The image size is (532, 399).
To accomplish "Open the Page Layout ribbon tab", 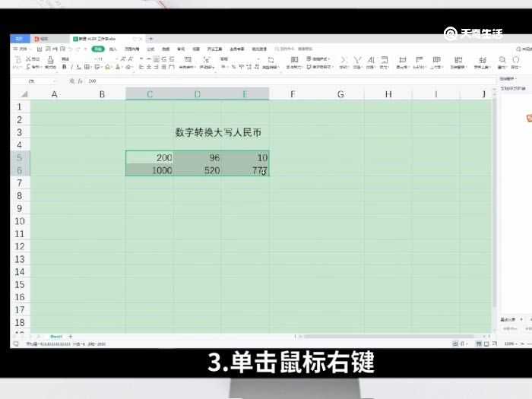I will 132,49.
